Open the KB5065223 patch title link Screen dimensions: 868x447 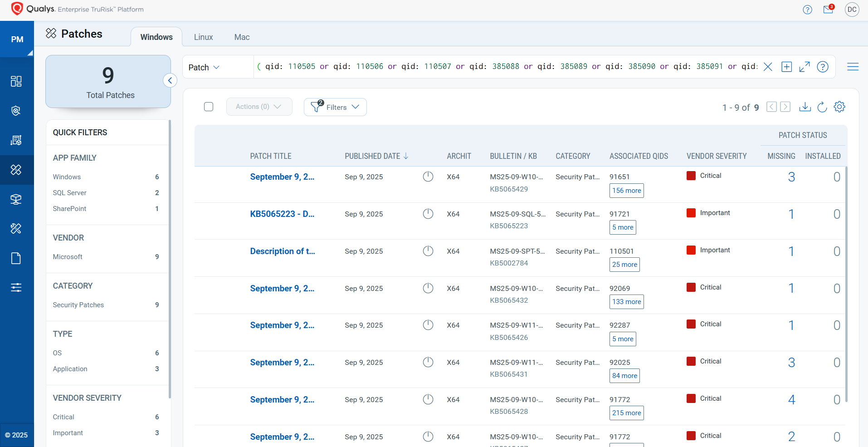point(282,214)
